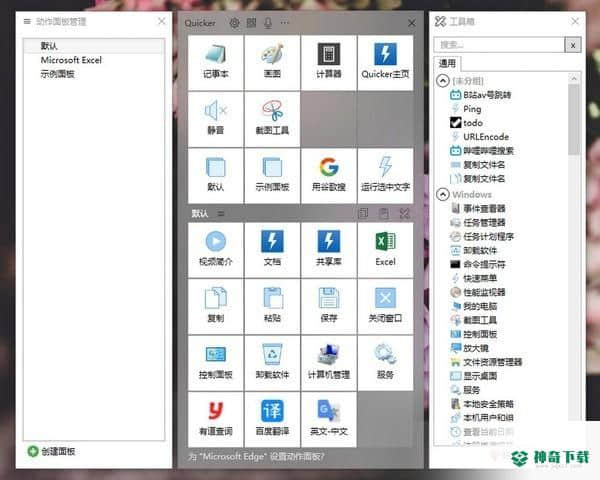The width and height of the screenshot is (600, 480).
Task: Open the 控制面板 action tile
Action: click(x=215, y=363)
